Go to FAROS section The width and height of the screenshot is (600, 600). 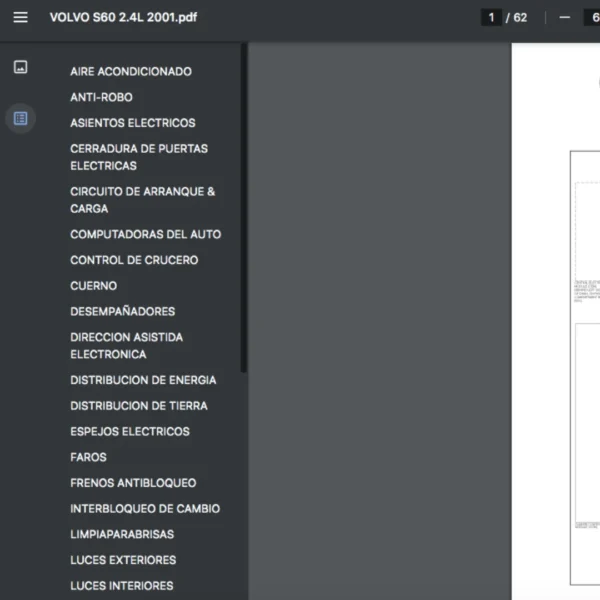(88, 457)
